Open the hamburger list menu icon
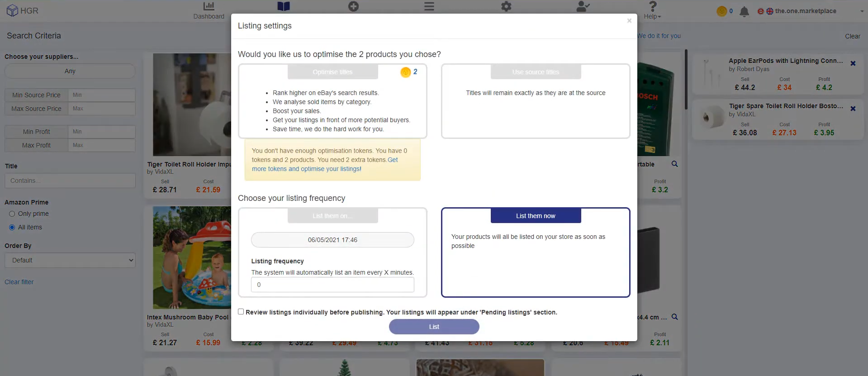This screenshot has height=376, width=868. pos(429,6)
